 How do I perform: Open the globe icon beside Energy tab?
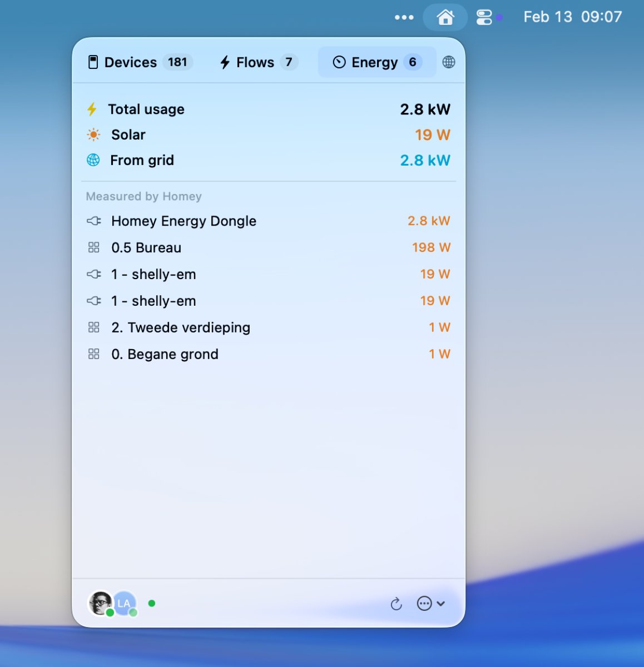pyautogui.click(x=448, y=62)
